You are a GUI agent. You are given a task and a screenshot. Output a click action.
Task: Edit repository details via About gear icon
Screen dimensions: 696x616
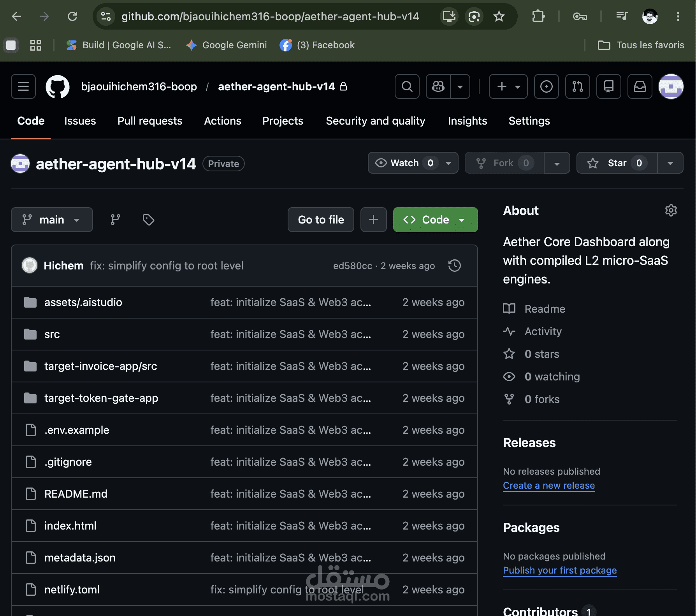click(671, 211)
